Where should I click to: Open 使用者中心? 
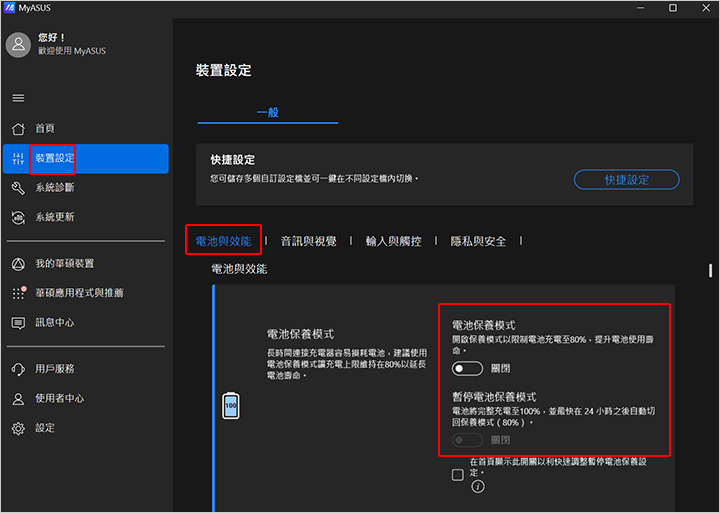(x=86, y=399)
